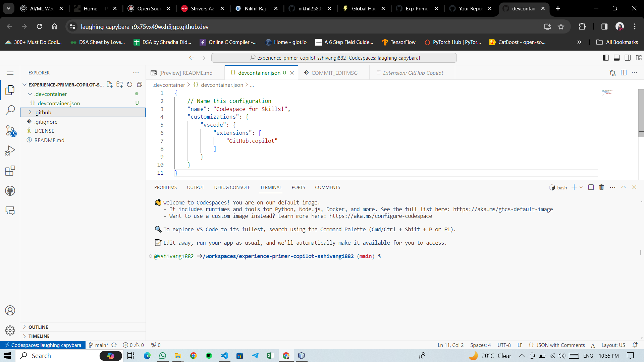This screenshot has height=362, width=644.
Task: Click the New File icon in Explorer
Action: pyautogui.click(x=109, y=84)
